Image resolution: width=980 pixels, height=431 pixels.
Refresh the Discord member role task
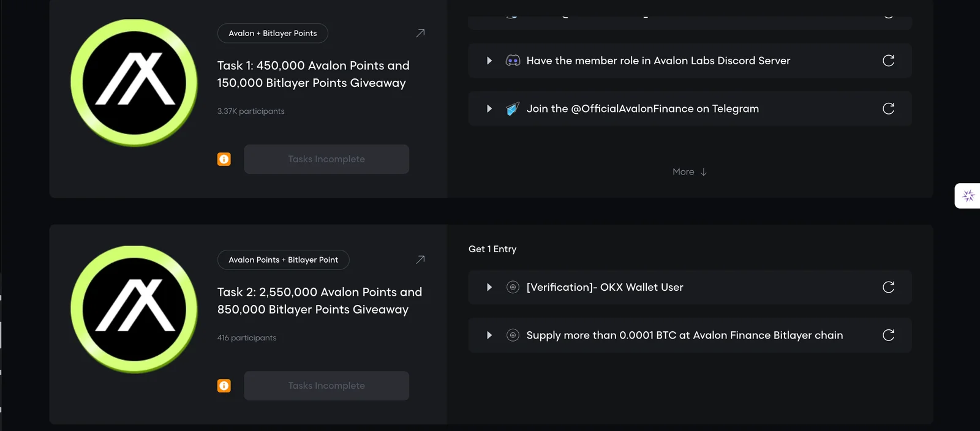click(889, 61)
